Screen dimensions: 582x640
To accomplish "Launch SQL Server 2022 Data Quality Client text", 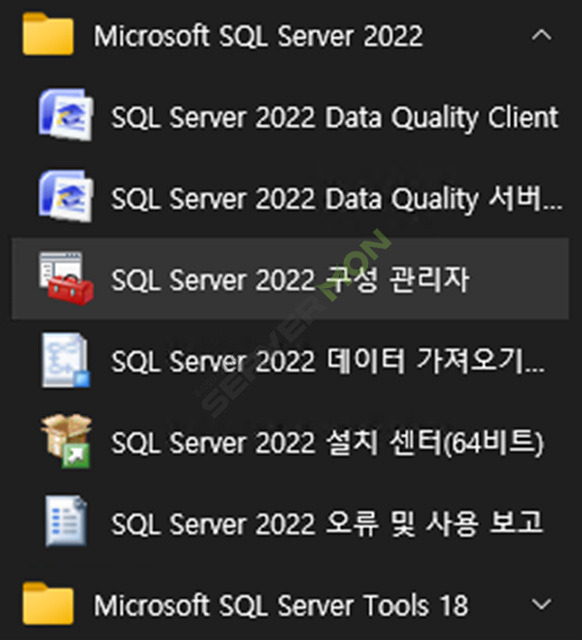I will (335, 118).
